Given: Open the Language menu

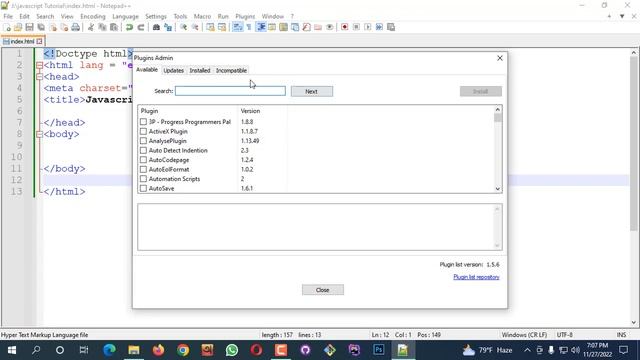Looking at the screenshot, I should click(125, 16).
